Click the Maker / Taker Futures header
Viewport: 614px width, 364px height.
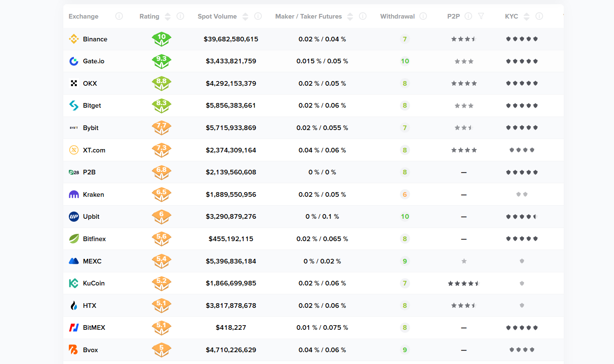[309, 16]
